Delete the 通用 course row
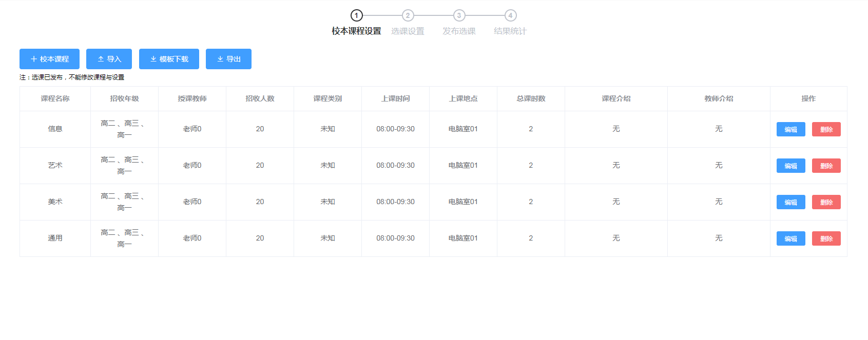Viewport: 868px width, 340px height. click(x=826, y=238)
